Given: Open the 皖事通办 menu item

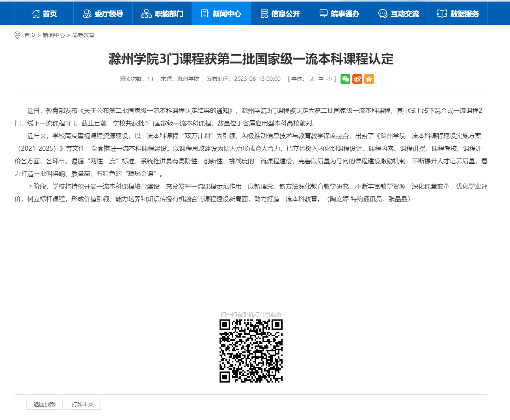Looking at the screenshot, I should (340, 13).
